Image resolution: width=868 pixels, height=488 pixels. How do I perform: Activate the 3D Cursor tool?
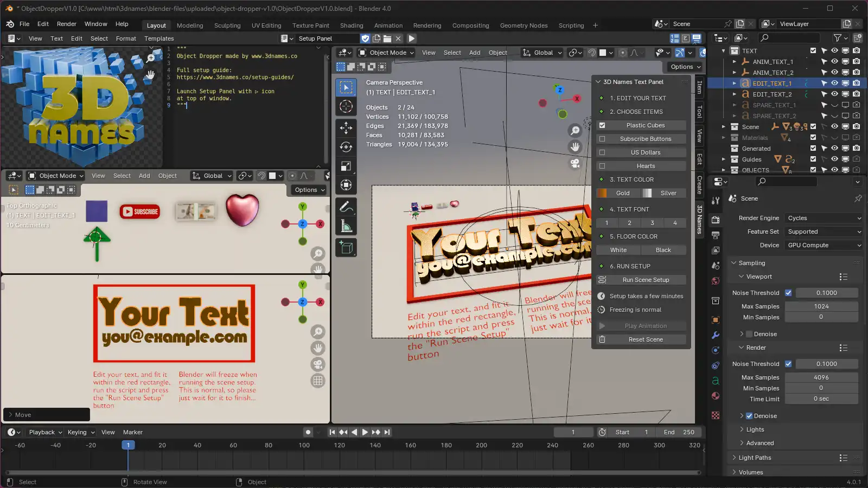346,107
